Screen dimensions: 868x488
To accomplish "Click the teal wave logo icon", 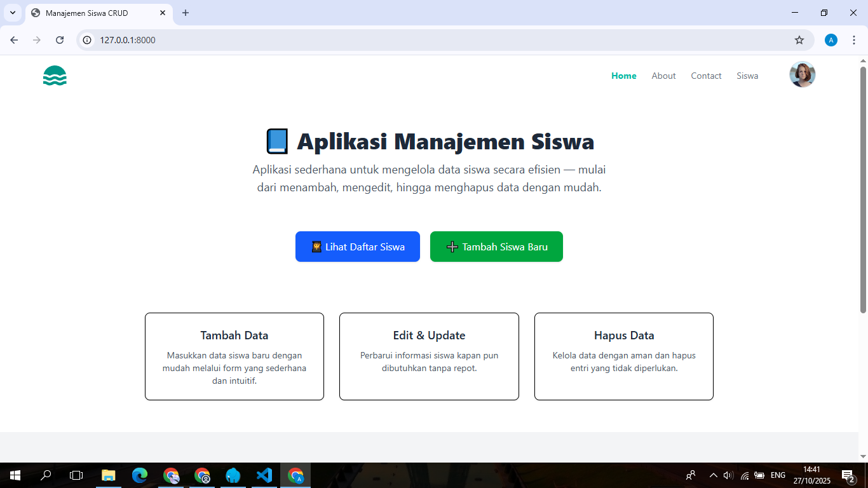I will (55, 76).
